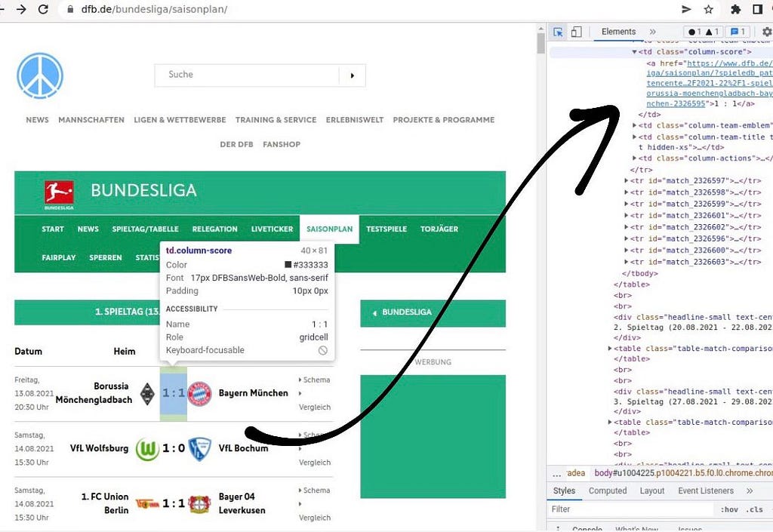773x532 pixels.
Task: Open Vergleich for Gladbach vs Bayern match
Action: [x=315, y=407]
